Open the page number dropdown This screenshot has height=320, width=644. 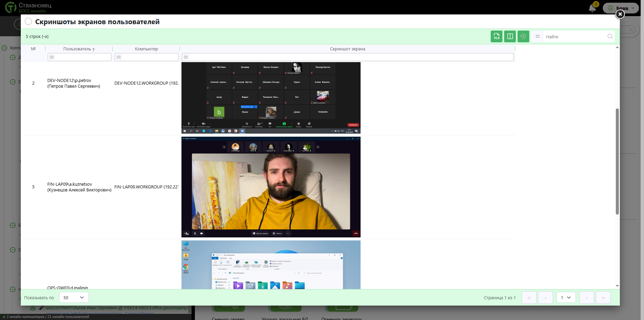566,298
